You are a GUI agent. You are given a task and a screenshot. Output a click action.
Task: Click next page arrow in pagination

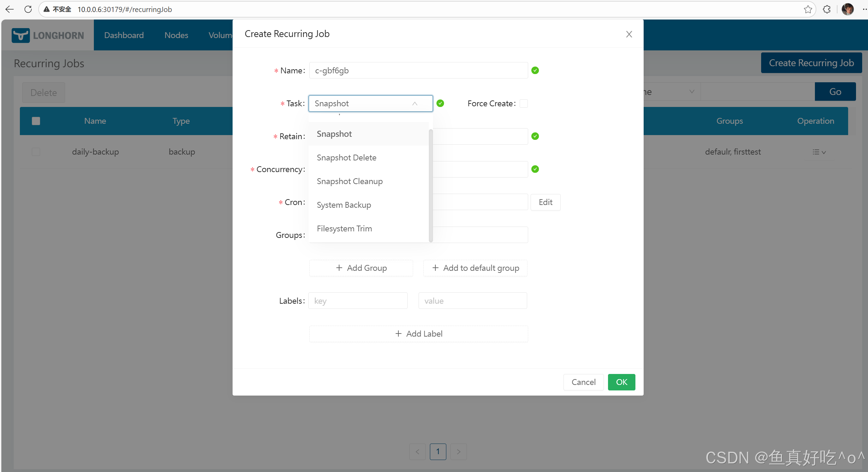[458, 451]
